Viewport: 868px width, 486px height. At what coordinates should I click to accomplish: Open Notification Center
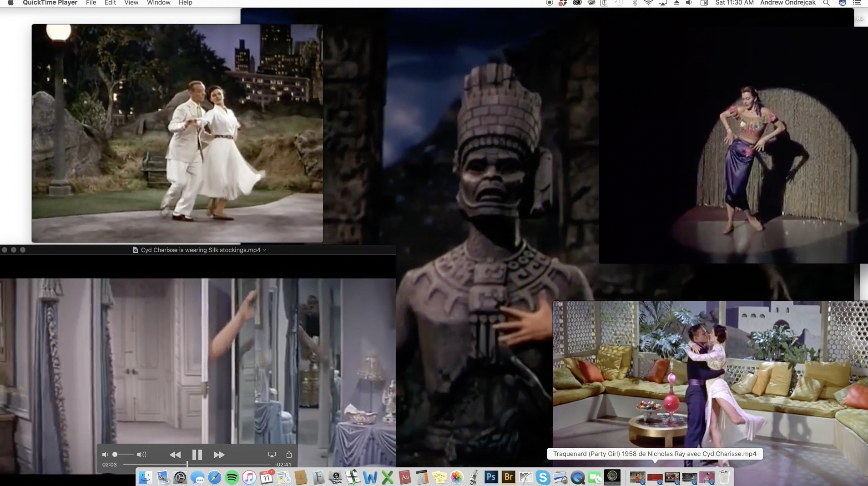coord(857,3)
